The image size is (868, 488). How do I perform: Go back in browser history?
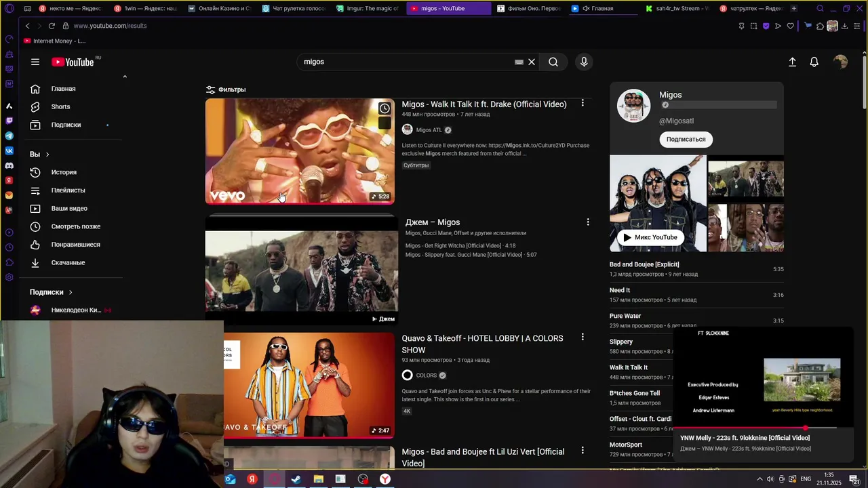click(27, 26)
